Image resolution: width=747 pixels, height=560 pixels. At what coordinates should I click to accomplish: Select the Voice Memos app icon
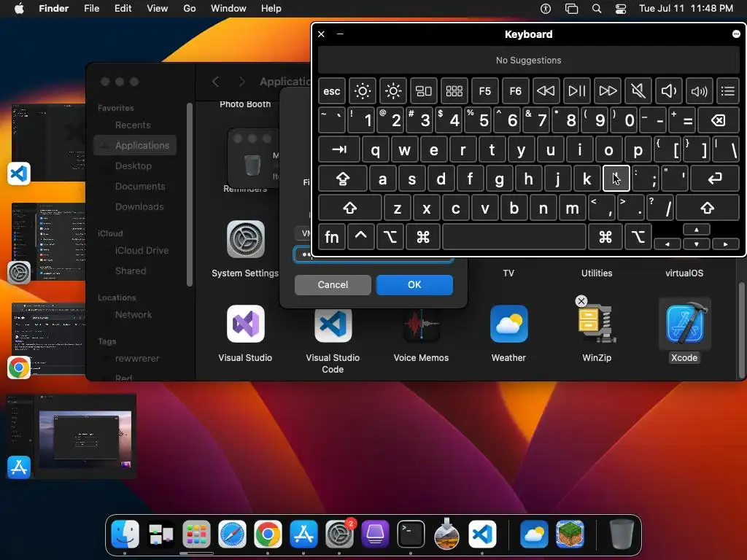[421, 324]
